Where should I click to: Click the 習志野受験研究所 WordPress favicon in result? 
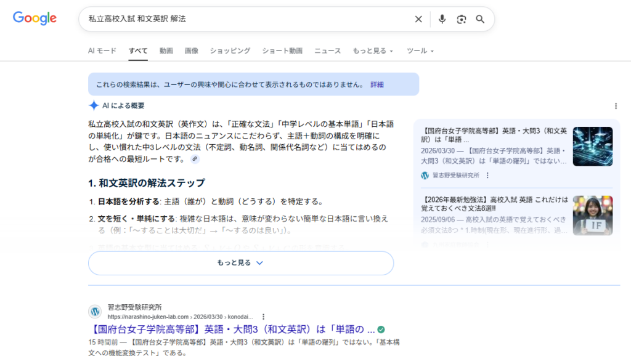pyautogui.click(x=95, y=311)
